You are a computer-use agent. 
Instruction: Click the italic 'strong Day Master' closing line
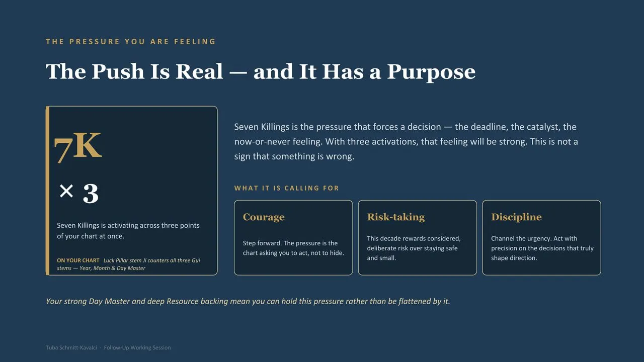pos(248,302)
